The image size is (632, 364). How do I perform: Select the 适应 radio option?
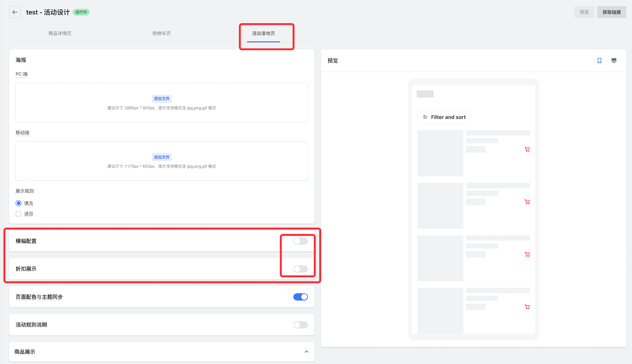click(x=19, y=214)
